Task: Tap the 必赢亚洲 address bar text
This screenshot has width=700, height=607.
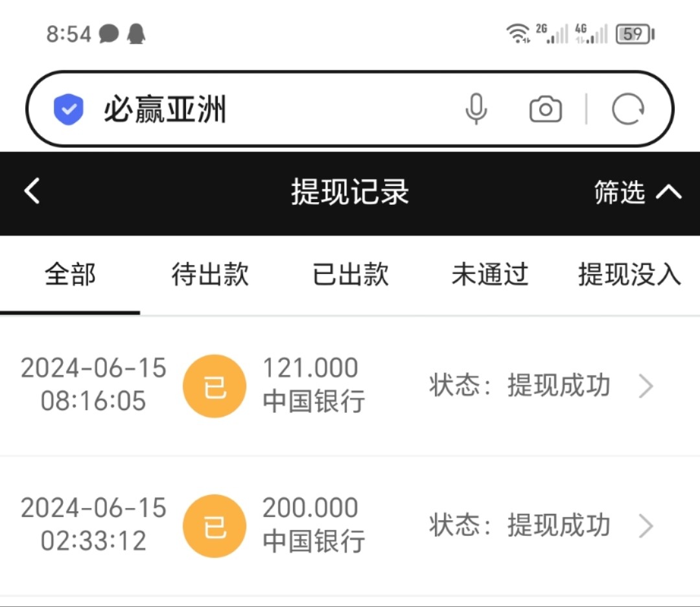Action: pos(165,110)
